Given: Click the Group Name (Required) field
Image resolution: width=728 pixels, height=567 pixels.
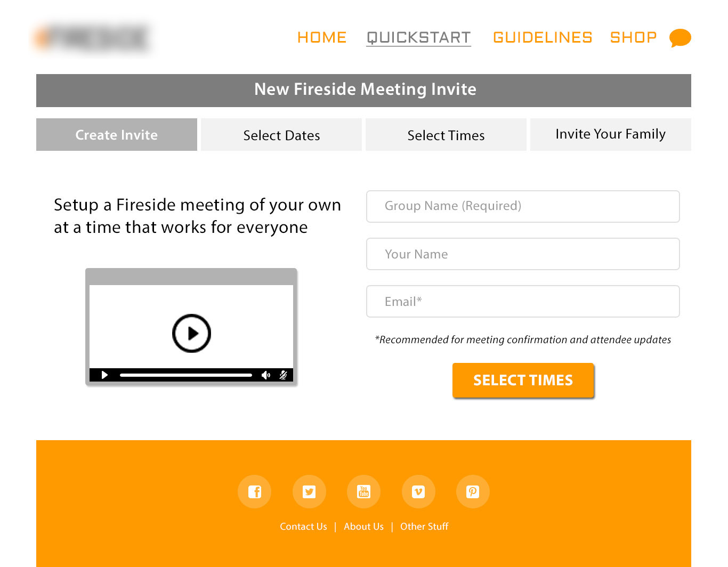Looking at the screenshot, I should (523, 206).
